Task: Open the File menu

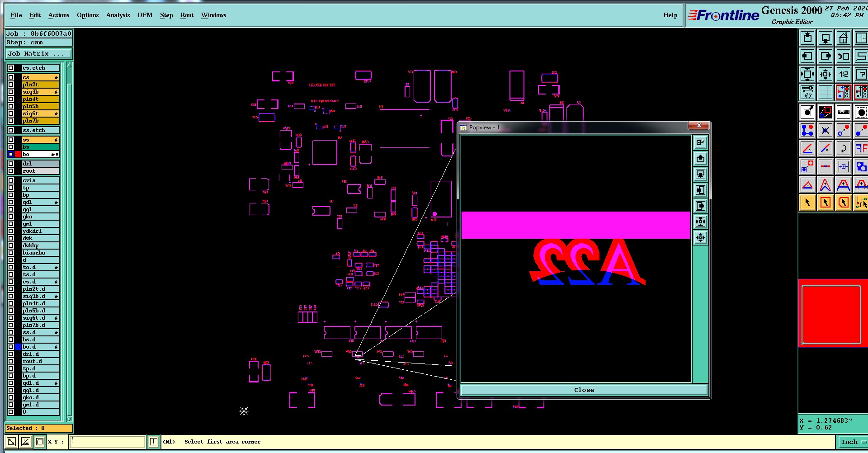Action: [16, 15]
